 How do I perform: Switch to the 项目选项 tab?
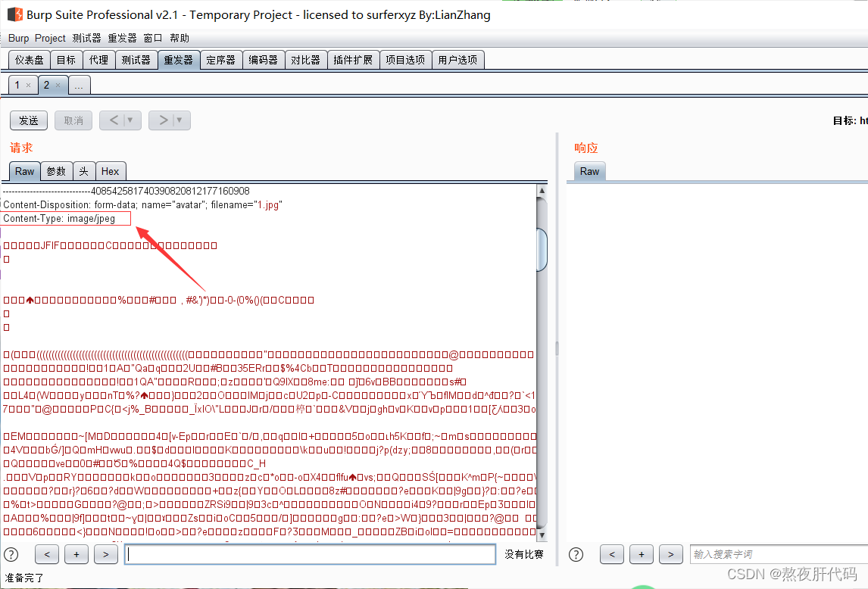405,60
